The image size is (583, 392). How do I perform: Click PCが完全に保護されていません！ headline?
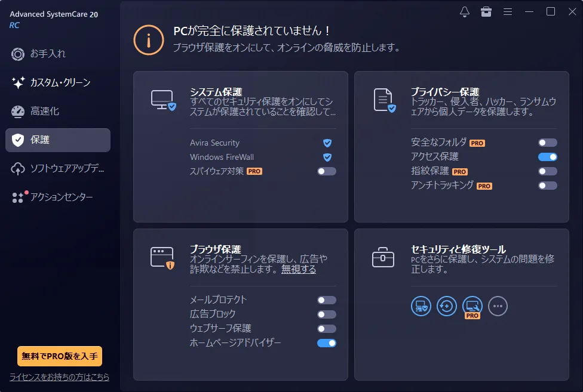[251, 31]
